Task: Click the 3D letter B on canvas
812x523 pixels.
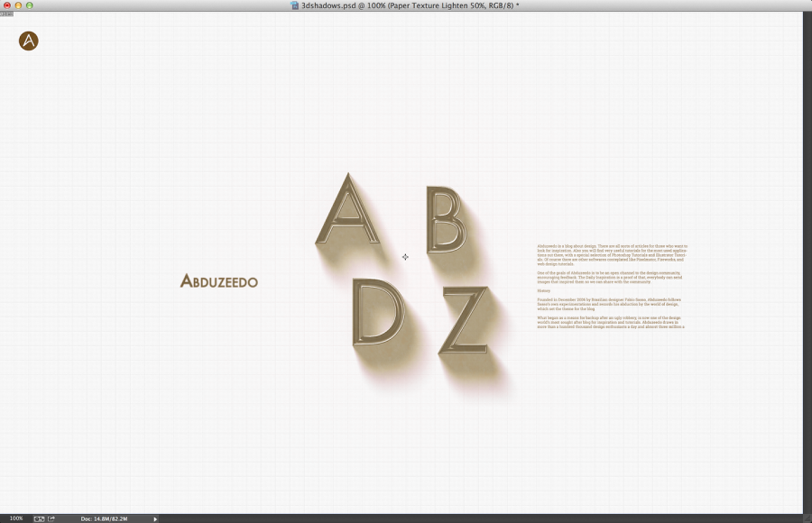Action: coord(446,219)
